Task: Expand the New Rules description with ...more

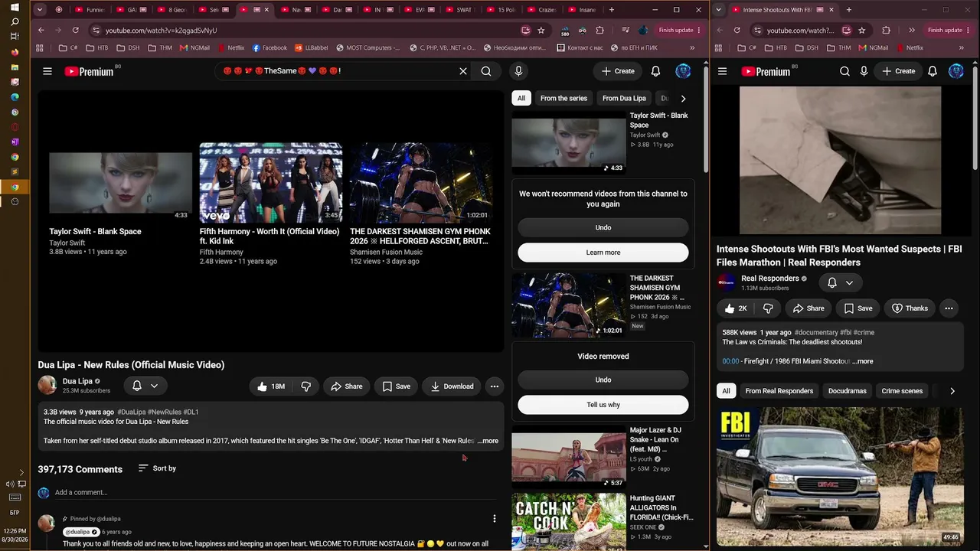Action: tap(488, 441)
